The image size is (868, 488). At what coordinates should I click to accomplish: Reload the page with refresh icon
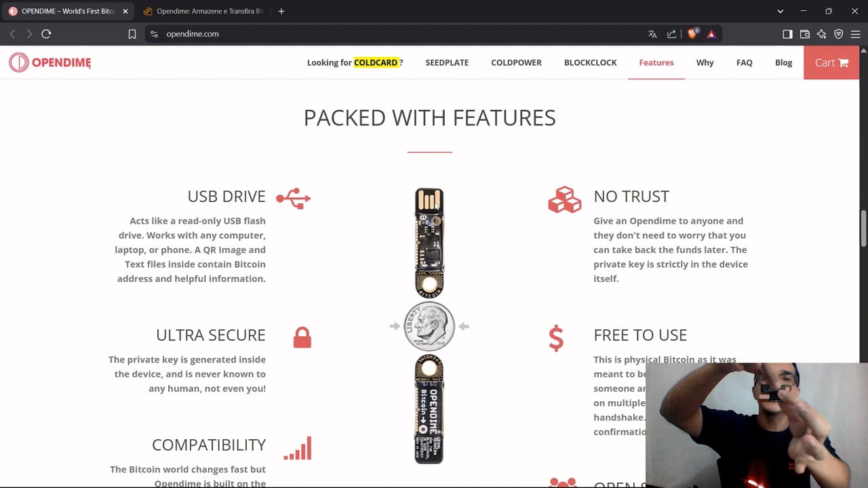coord(46,34)
